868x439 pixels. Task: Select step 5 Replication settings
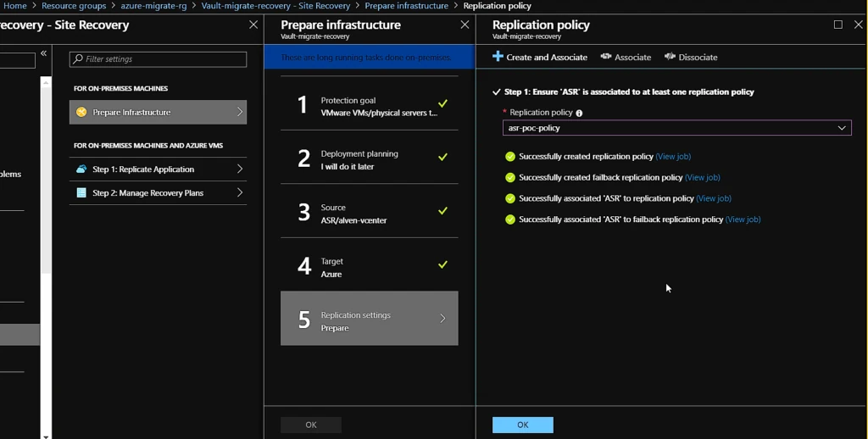(x=370, y=319)
